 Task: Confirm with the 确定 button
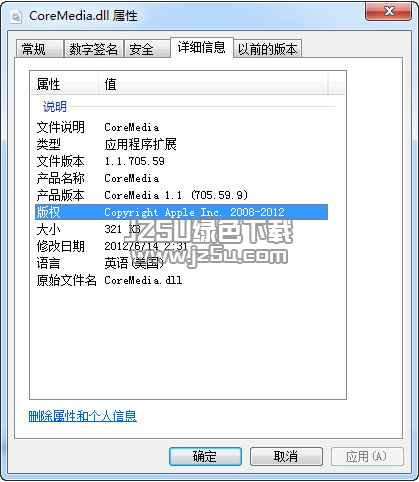(205, 456)
